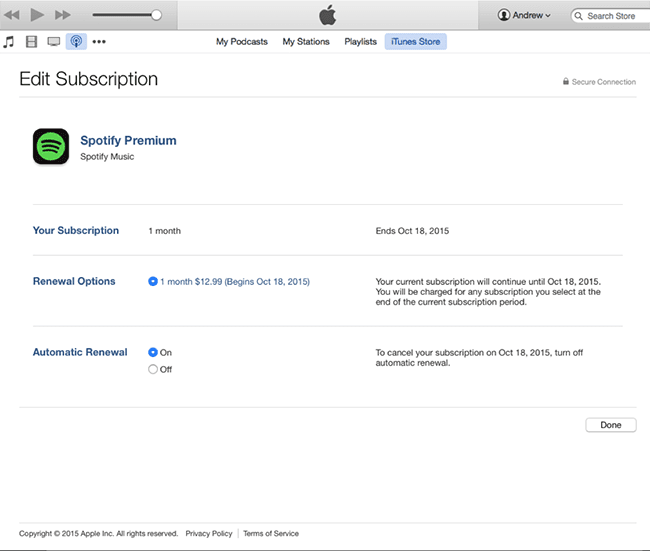Screen dimensions: 650x551
Task: Open the Spotify Premium link
Action: pos(129,141)
